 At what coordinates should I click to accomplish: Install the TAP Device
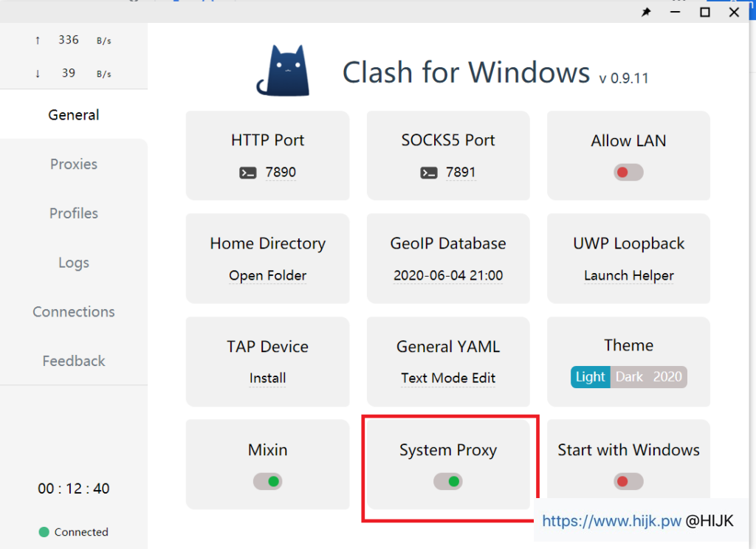coord(267,379)
